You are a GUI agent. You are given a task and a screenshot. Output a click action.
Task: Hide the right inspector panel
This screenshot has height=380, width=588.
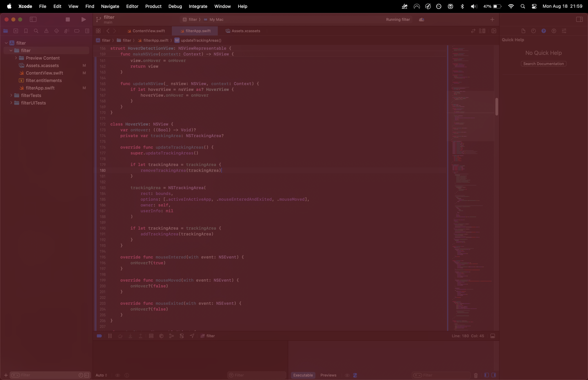[579, 19]
